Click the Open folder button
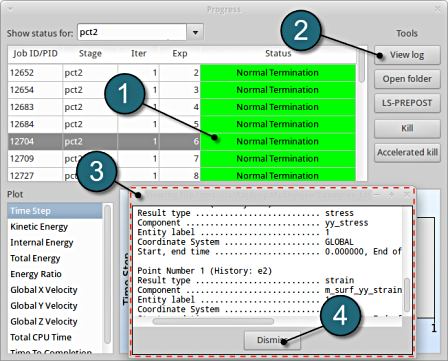 407,79
